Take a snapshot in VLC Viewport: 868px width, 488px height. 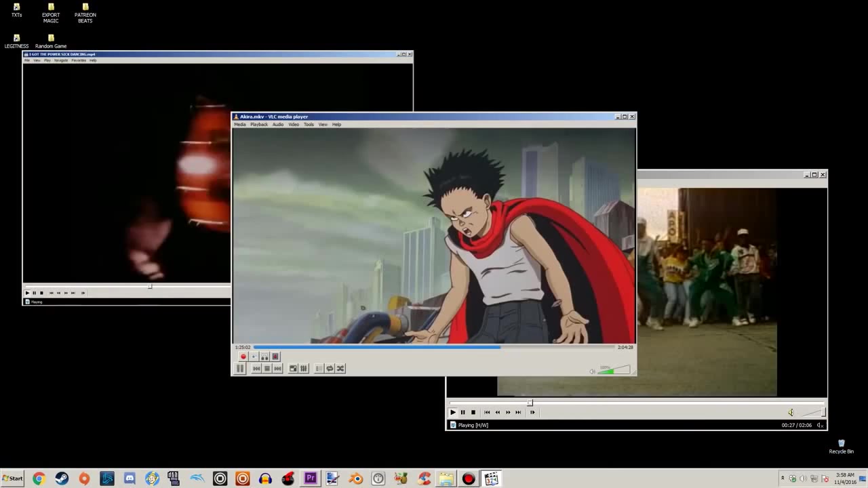point(254,357)
